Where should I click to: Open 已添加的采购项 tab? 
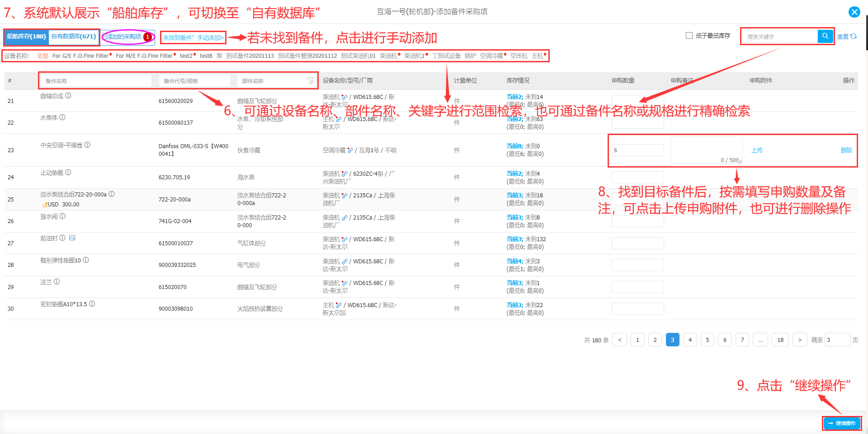point(127,37)
